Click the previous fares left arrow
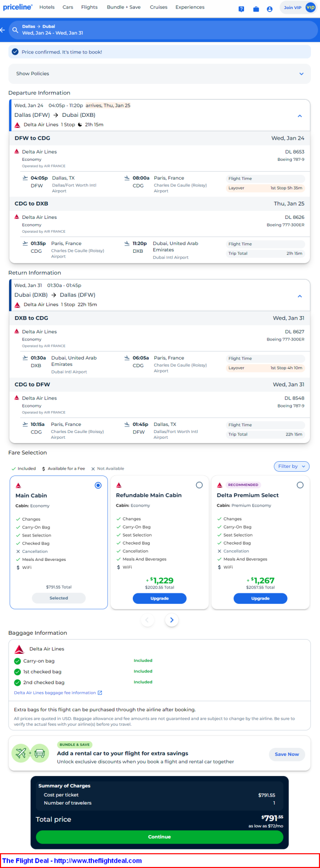The height and width of the screenshot is (868, 320). [147, 620]
